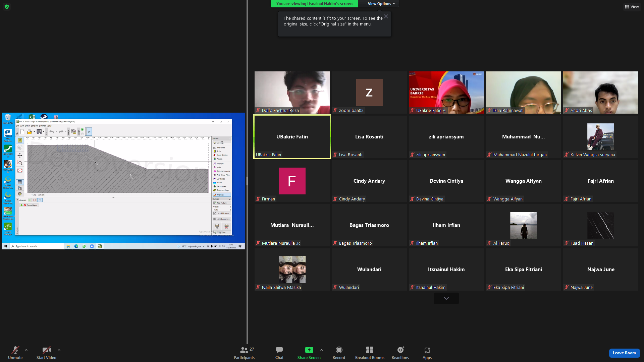Show more participants with down chevron
This screenshot has width=644, height=362.
coord(446,298)
